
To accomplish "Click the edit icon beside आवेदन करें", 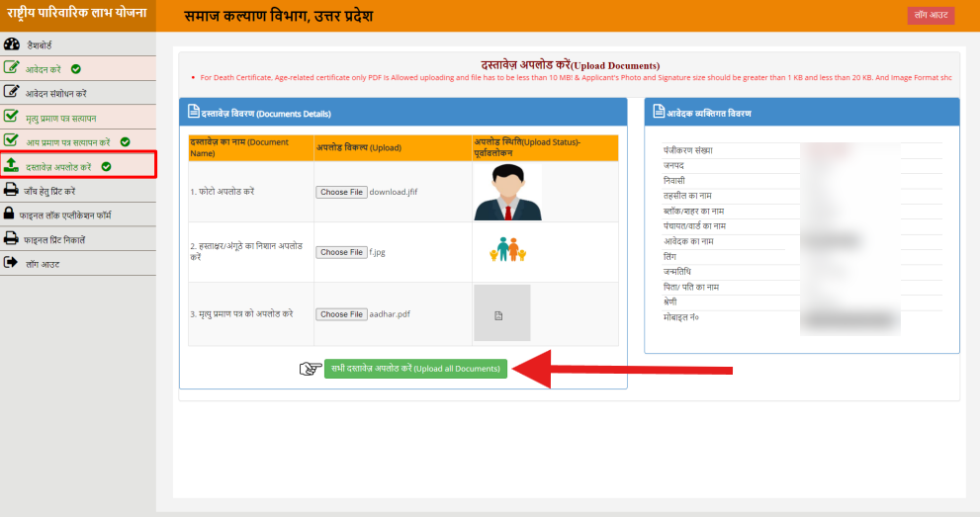I will click(x=11, y=67).
